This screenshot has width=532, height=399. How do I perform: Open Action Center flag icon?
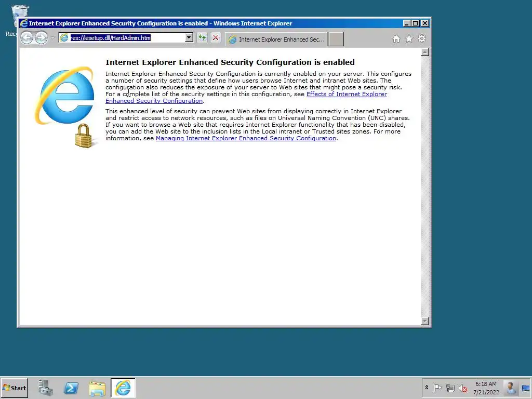(x=437, y=388)
